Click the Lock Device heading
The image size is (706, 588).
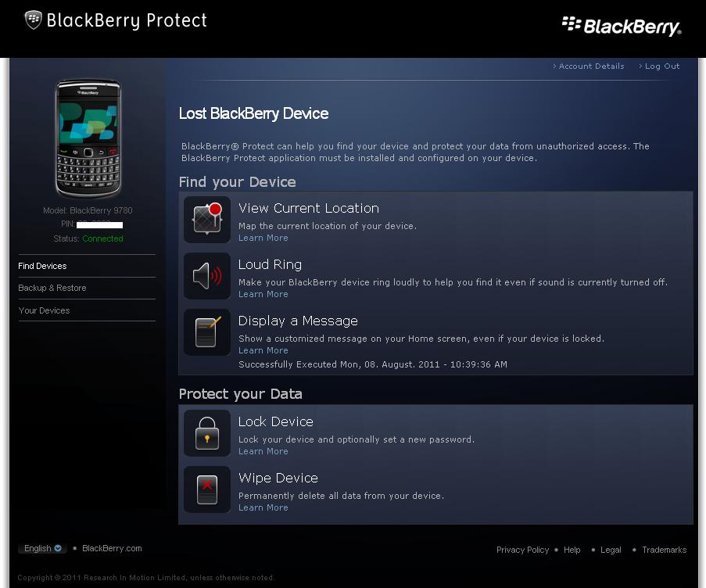(x=275, y=421)
